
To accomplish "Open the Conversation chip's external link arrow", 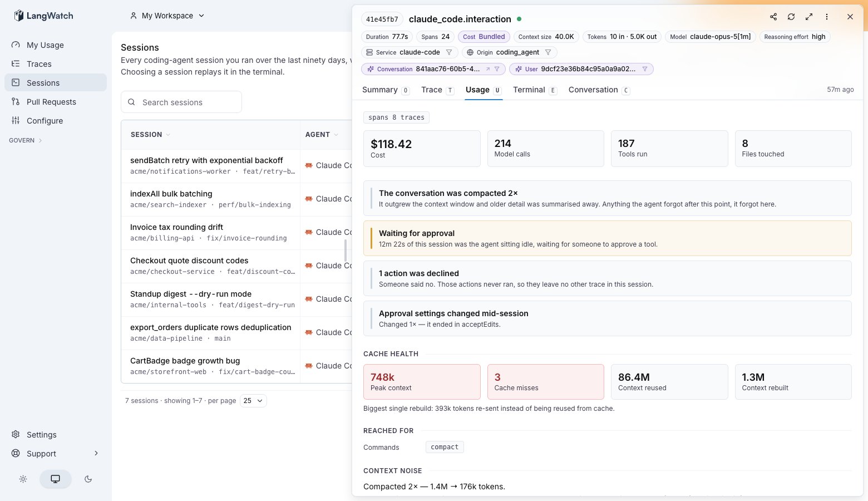I will point(488,69).
